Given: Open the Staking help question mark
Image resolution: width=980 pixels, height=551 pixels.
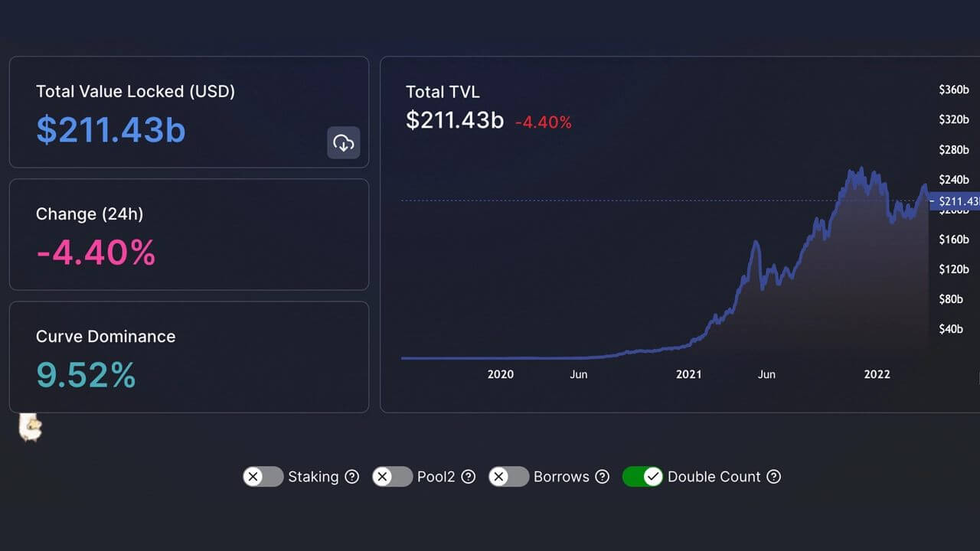Looking at the screenshot, I should [352, 477].
